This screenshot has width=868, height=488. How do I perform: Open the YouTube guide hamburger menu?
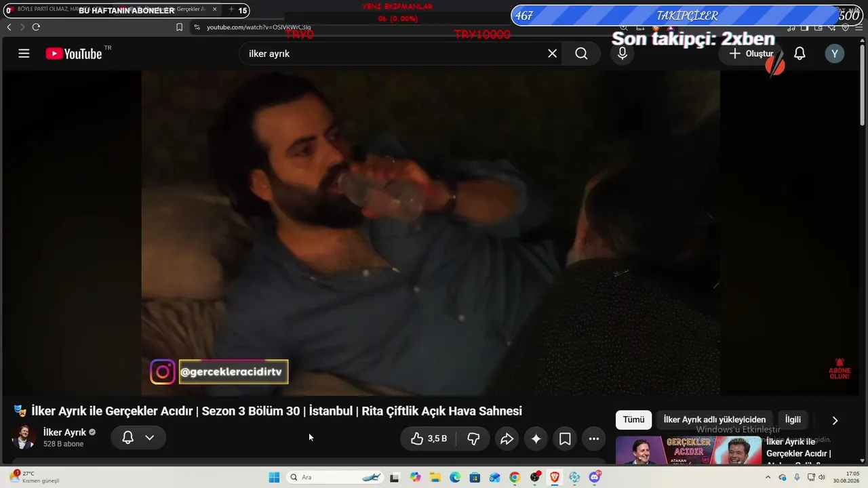pos(24,54)
